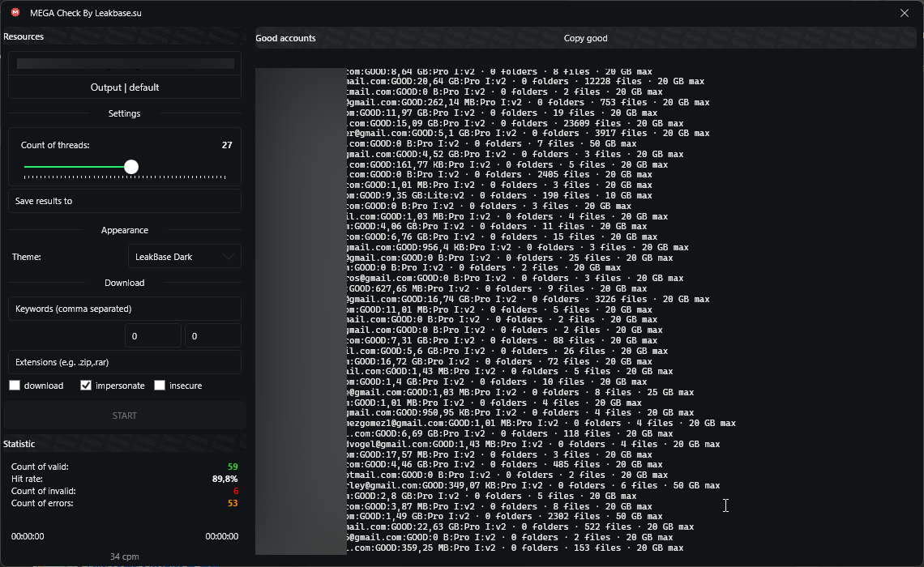Click the START button
The image size is (924, 567).
pyautogui.click(x=124, y=416)
